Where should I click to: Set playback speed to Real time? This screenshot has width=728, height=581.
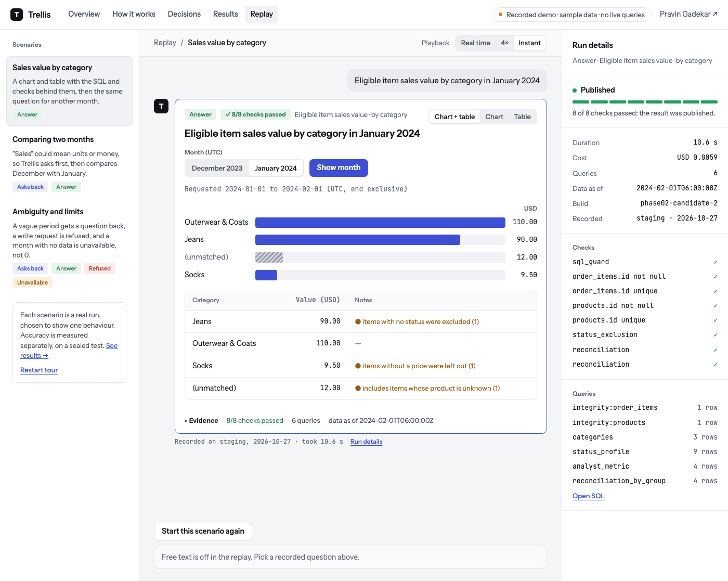475,43
